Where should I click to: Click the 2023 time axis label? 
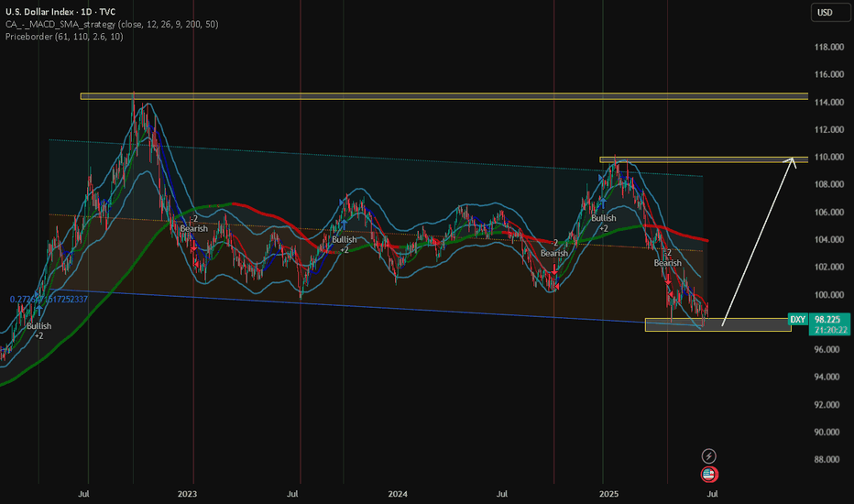tap(187, 494)
